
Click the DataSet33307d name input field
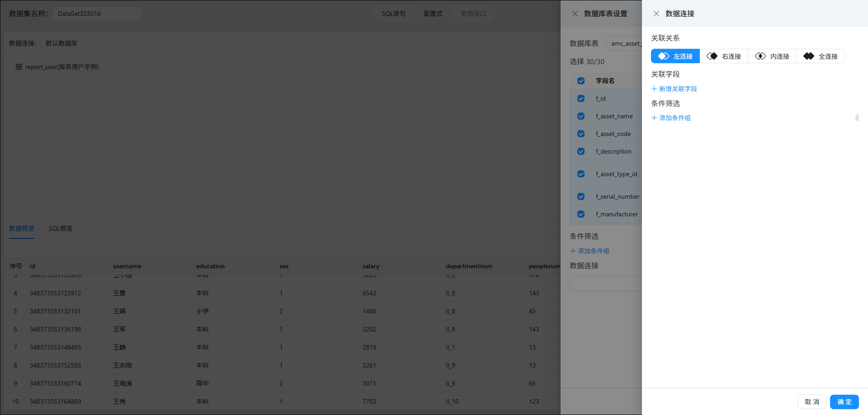[97, 14]
